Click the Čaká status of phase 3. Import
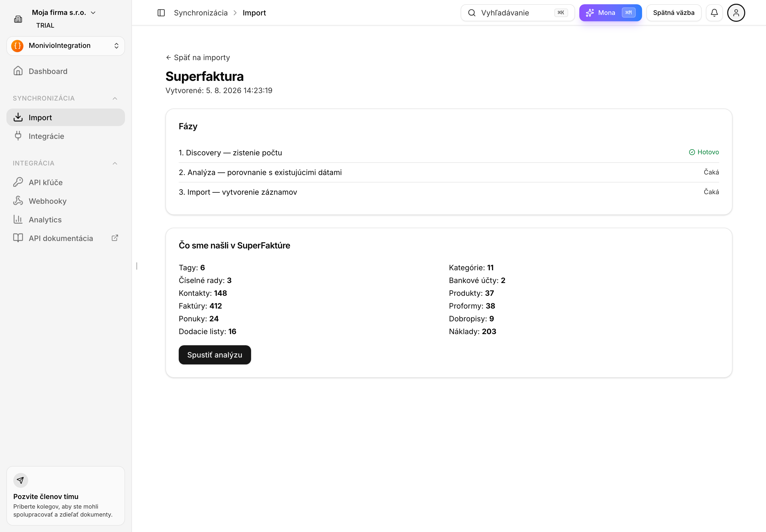Screen dimensions: 766x532 [x=711, y=192]
